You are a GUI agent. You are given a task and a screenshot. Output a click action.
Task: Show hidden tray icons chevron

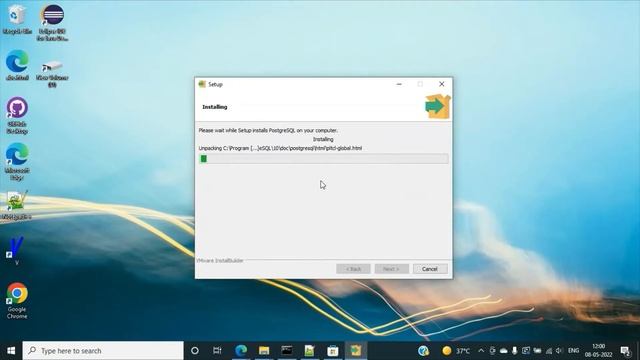(481, 351)
